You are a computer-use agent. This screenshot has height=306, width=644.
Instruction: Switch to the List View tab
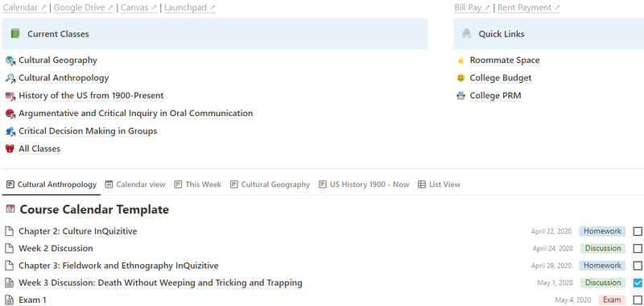(x=439, y=185)
